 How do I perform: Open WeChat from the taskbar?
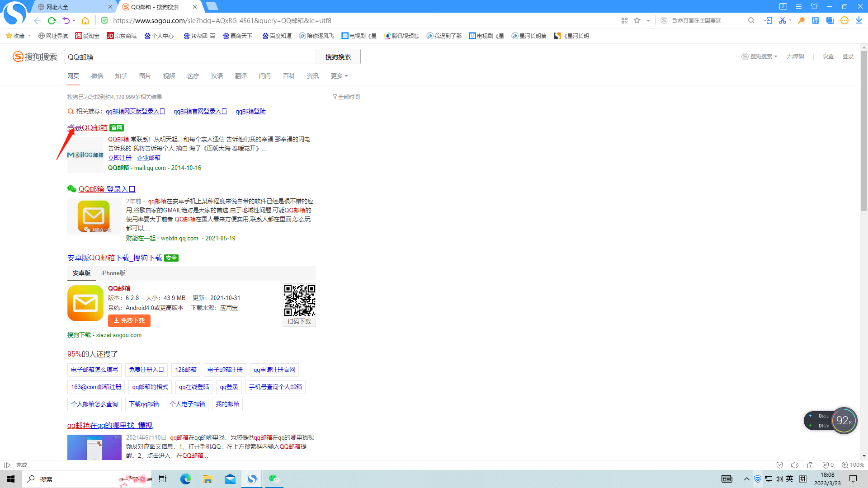click(x=274, y=479)
